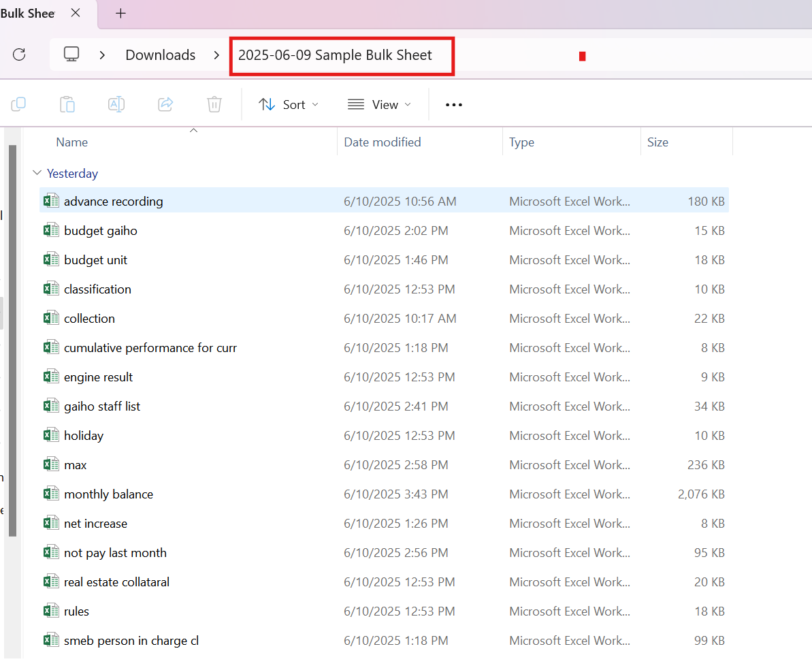Click the navigation pane vertical scrollbar

click(12, 340)
